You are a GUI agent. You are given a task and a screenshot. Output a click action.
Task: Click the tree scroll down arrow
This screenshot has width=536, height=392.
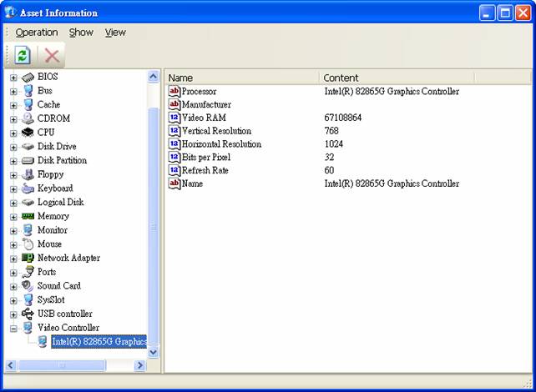point(153,352)
